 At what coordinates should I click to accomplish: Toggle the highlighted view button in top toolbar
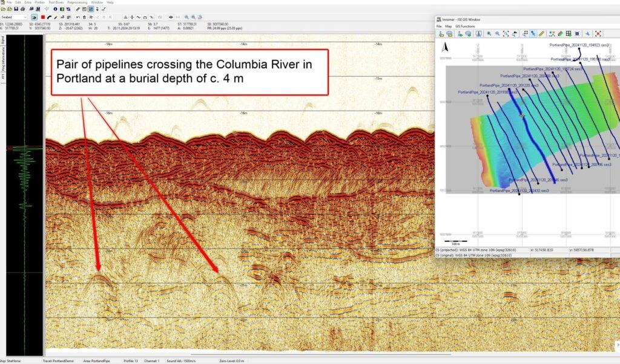pos(91,9)
